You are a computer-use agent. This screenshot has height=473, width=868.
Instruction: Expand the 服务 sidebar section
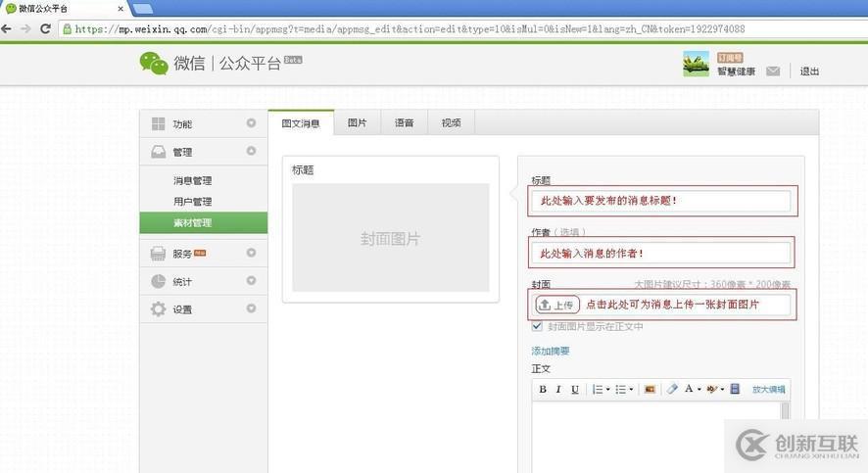coord(252,253)
